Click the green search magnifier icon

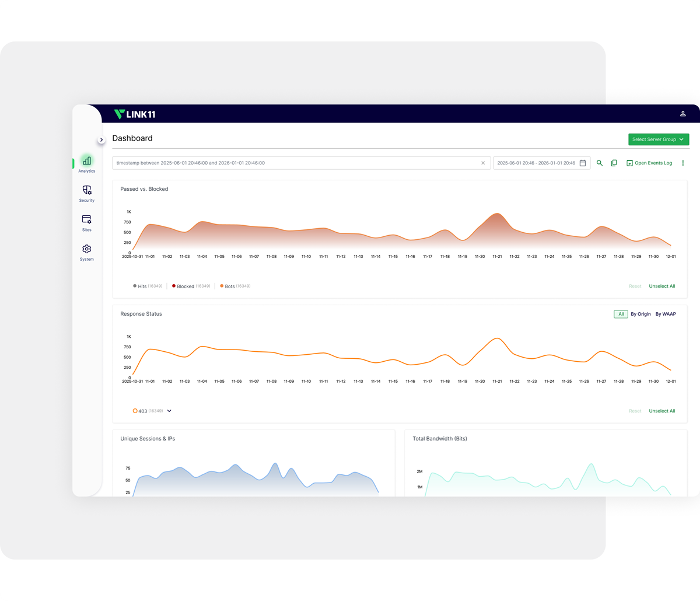[x=599, y=163]
